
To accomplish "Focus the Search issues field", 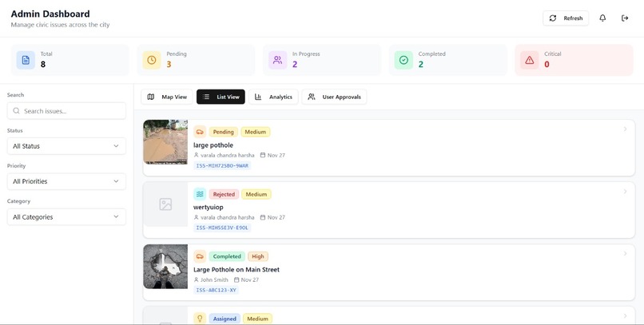I will click(x=66, y=111).
